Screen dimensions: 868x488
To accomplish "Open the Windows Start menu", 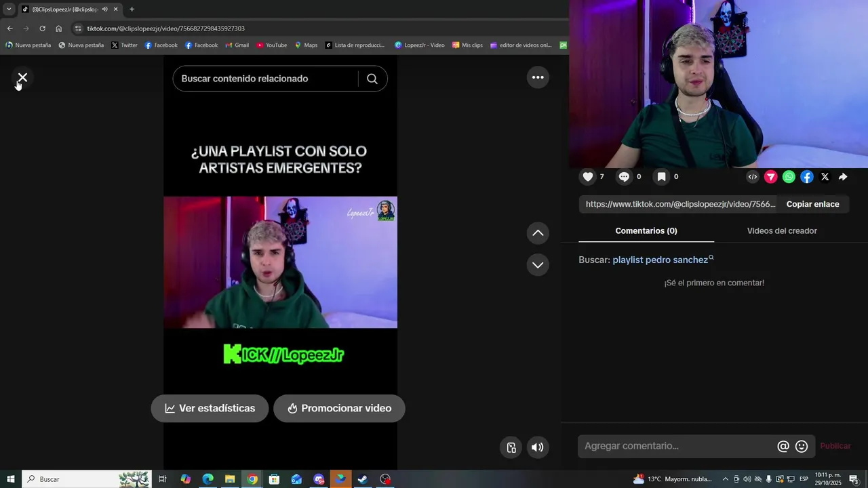I will [x=10, y=479].
